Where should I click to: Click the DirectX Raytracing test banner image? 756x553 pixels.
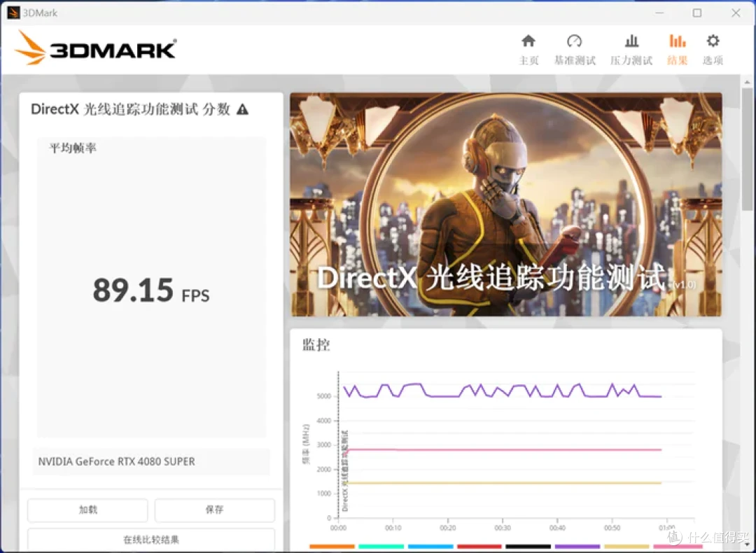[506, 204]
